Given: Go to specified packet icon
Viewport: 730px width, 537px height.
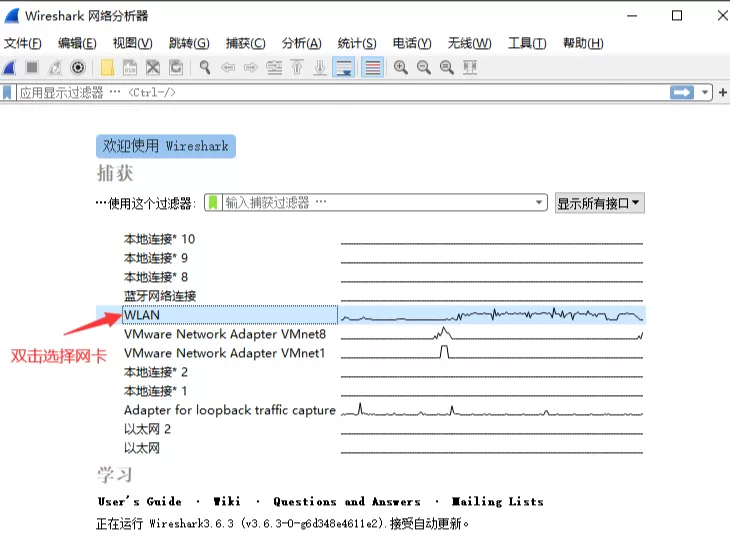Looking at the screenshot, I should pyautogui.click(x=274, y=68).
